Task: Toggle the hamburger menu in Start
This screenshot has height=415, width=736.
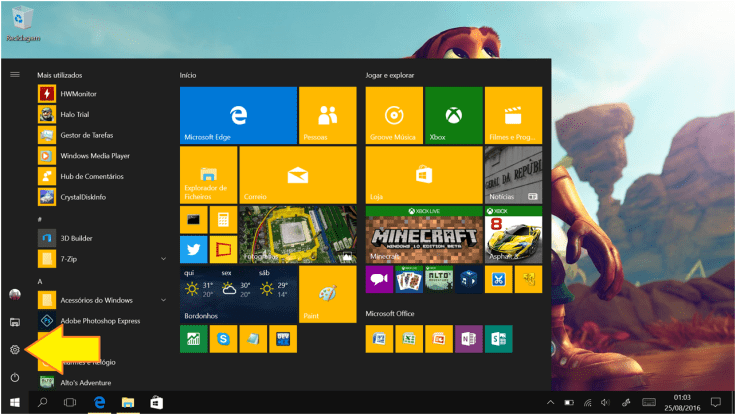Action: tap(15, 74)
